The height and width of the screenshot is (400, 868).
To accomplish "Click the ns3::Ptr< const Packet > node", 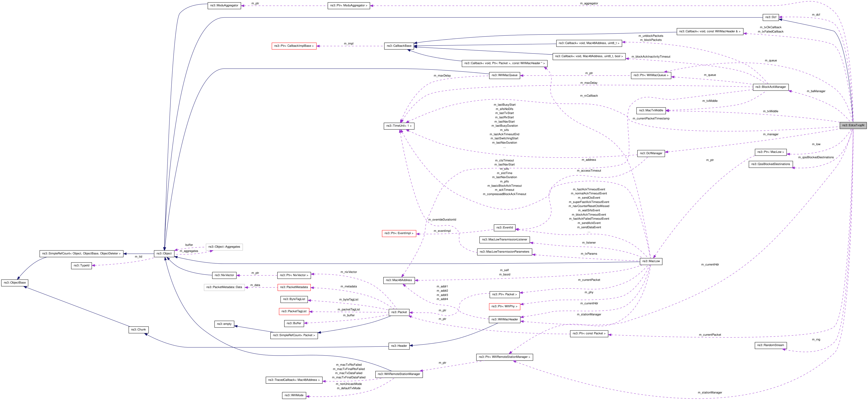I will [x=589, y=334].
